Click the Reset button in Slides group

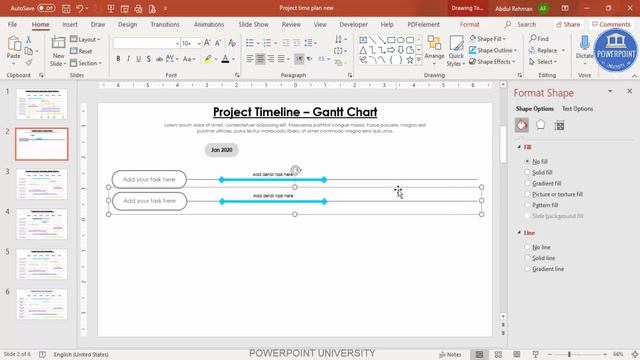[81, 51]
